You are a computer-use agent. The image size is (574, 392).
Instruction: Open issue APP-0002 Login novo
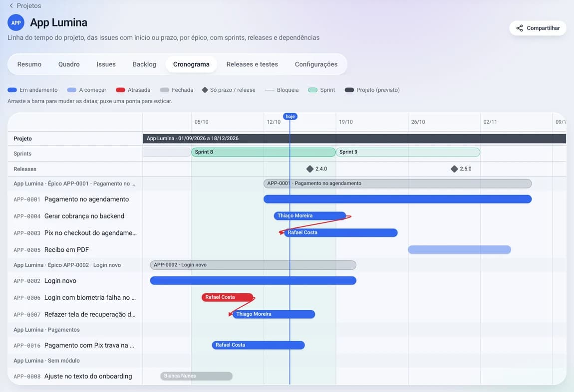click(45, 281)
